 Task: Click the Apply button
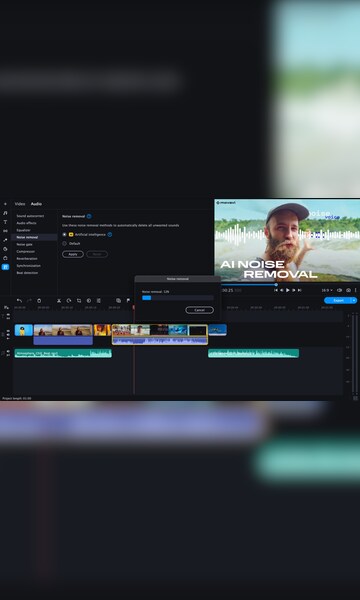[x=73, y=254]
